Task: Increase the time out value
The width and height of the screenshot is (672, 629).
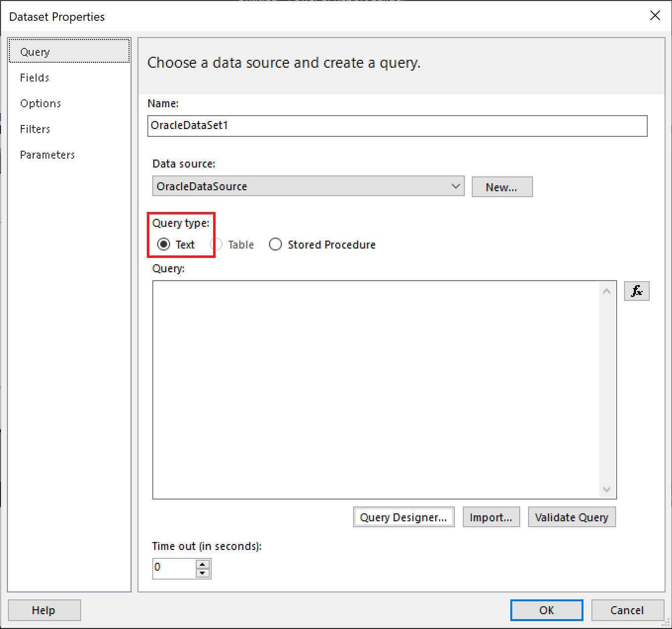Action: [x=203, y=564]
